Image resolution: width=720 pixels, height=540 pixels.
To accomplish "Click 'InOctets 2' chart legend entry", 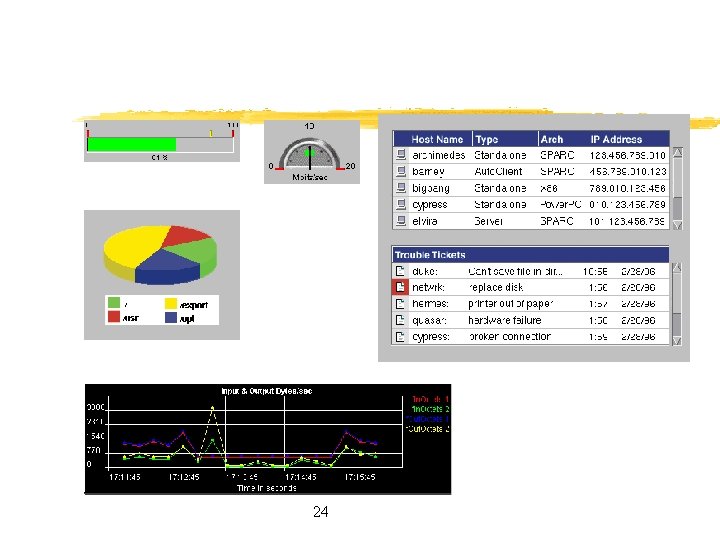I will [430, 409].
